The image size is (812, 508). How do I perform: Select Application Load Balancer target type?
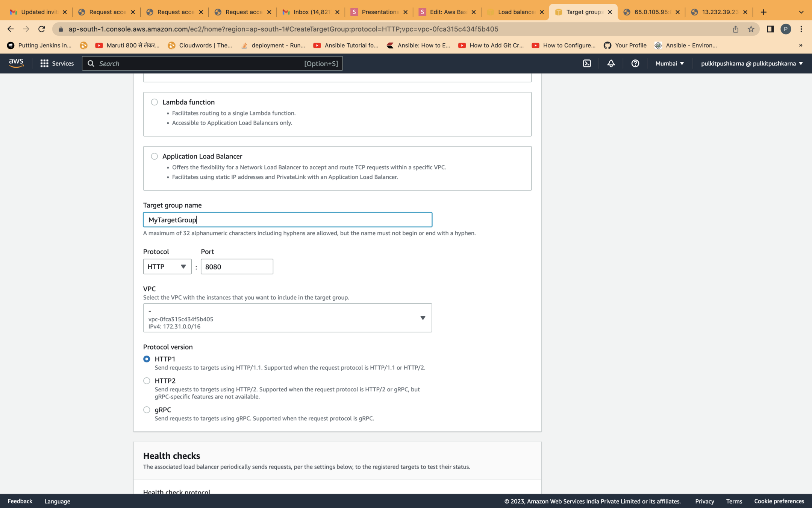pos(154,156)
